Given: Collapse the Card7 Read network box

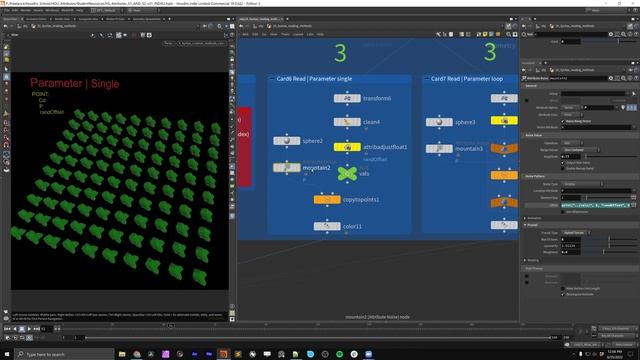Looking at the screenshot, I should (427, 78).
